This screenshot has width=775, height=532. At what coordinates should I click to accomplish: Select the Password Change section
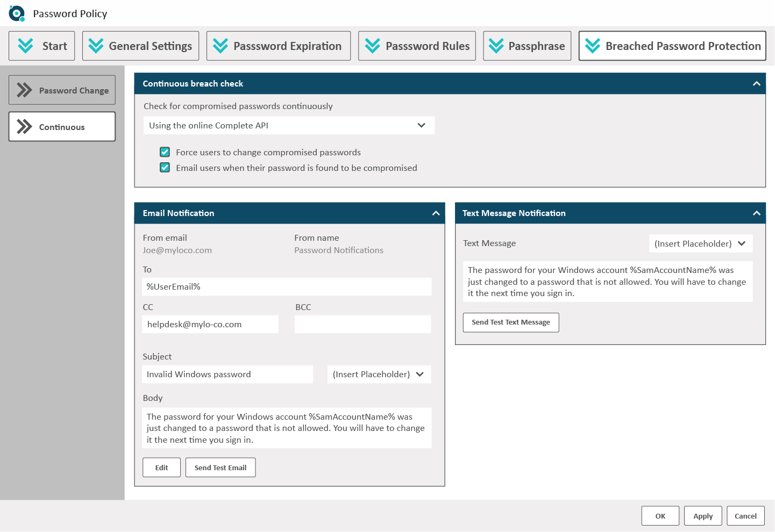point(62,90)
